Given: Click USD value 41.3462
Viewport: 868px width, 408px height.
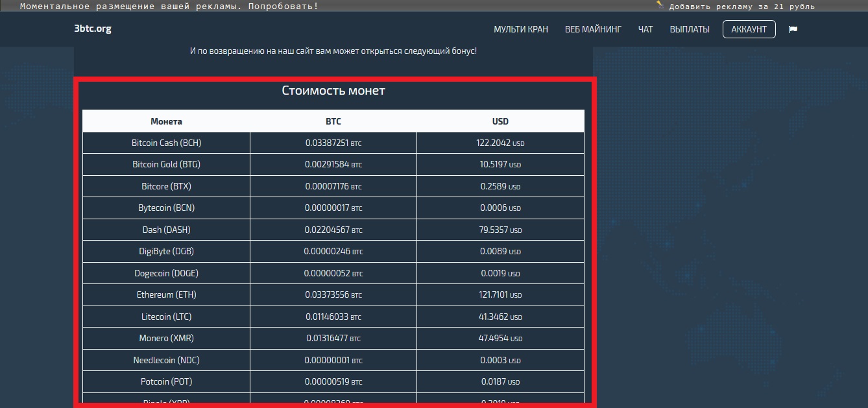Looking at the screenshot, I should tap(500, 317).
